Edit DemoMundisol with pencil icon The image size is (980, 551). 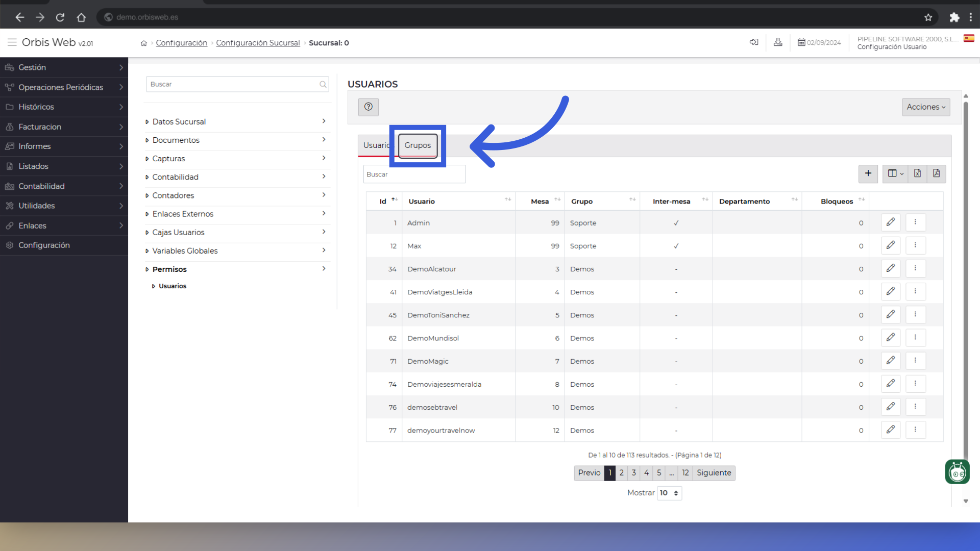tap(891, 338)
